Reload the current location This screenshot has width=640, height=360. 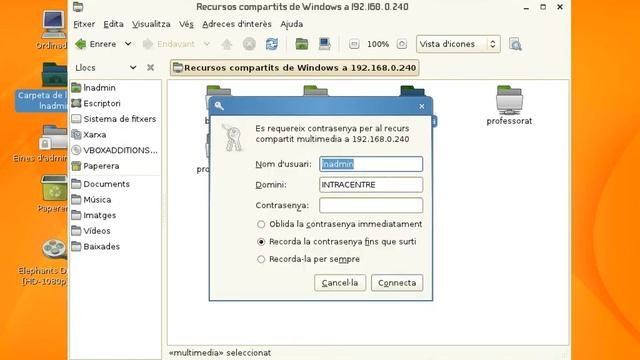272,44
